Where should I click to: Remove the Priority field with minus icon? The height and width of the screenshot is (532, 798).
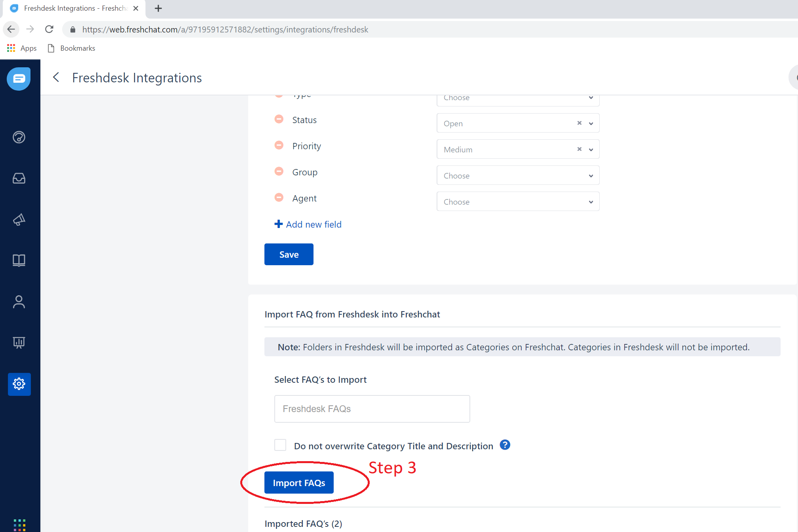pyautogui.click(x=279, y=145)
